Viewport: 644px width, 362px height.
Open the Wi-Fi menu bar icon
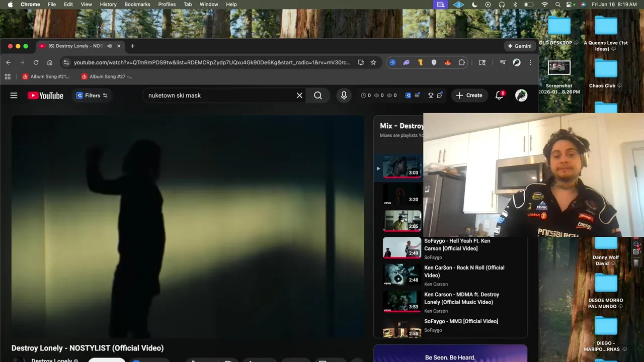pos(544,5)
